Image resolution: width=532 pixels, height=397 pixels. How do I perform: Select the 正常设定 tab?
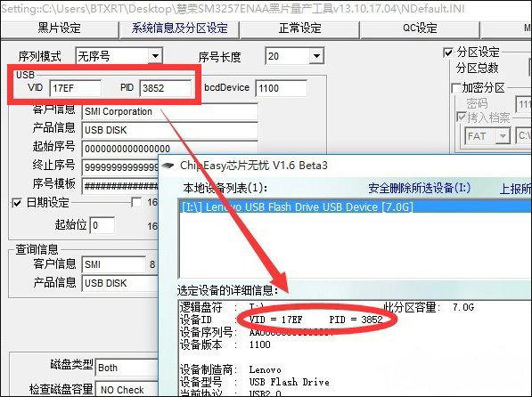(x=299, y=28)
